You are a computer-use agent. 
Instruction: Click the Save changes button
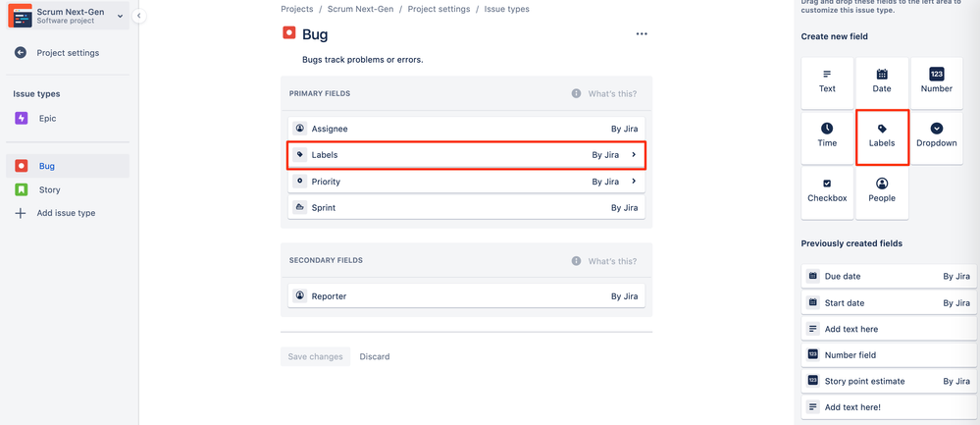coord(316,357)
